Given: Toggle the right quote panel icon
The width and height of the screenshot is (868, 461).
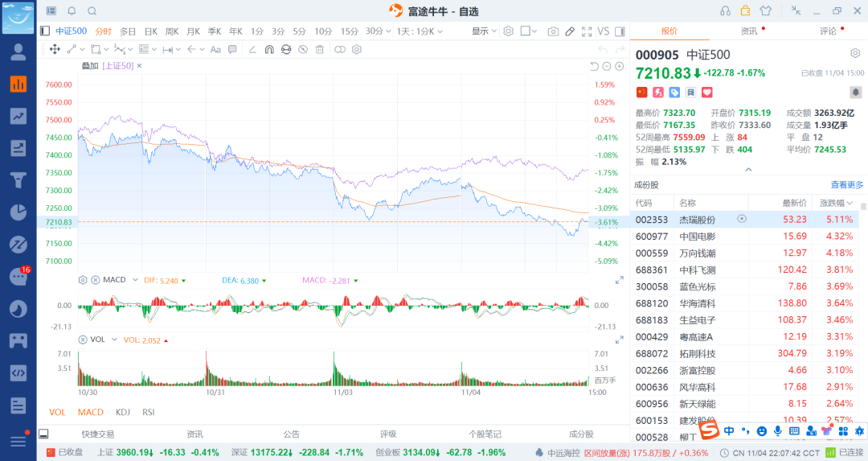Looking at the screenshot, I should click(x=620, y=31).
